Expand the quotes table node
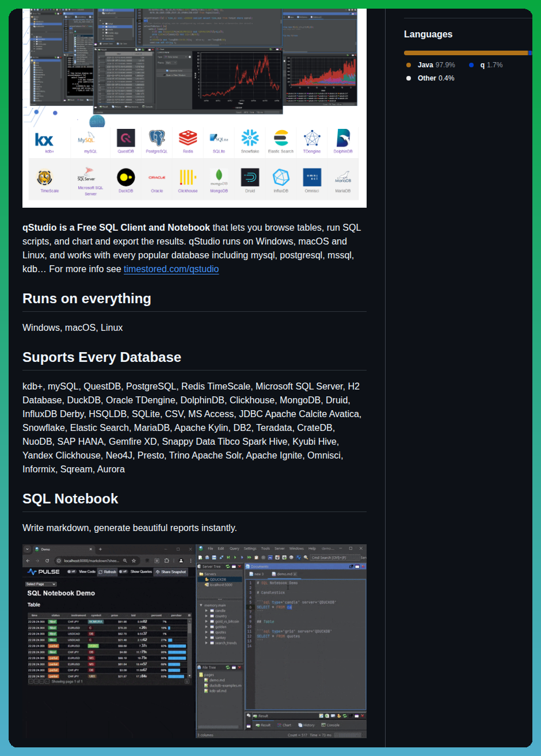The height and width of the screenshot is (756, 541). pyautogui.click(x=207, y=632)
